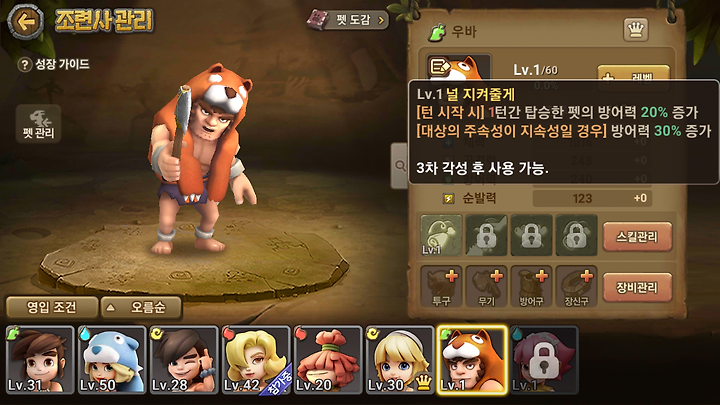Click the 장비관리 button

pyautogui.click(x=637, y=287)
